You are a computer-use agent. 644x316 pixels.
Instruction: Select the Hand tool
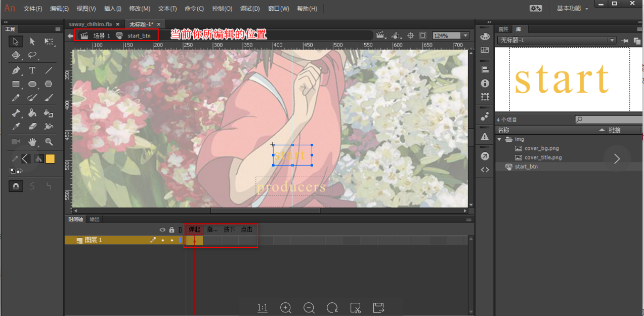(32, 142)
